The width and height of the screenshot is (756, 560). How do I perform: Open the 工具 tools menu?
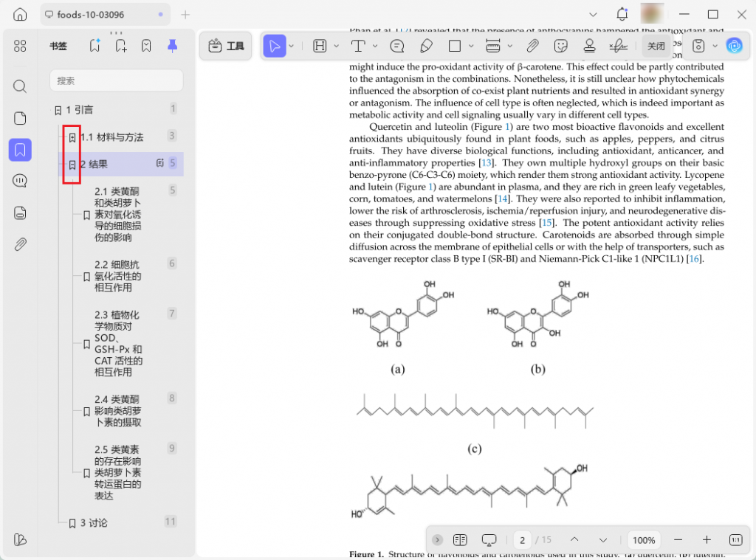(x=227, y=46)
